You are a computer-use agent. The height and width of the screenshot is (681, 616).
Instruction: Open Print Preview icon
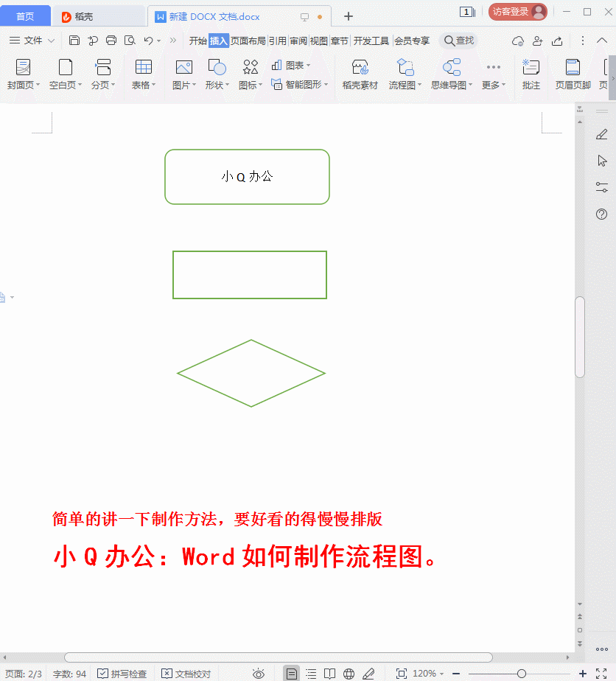tap(130, 41)
